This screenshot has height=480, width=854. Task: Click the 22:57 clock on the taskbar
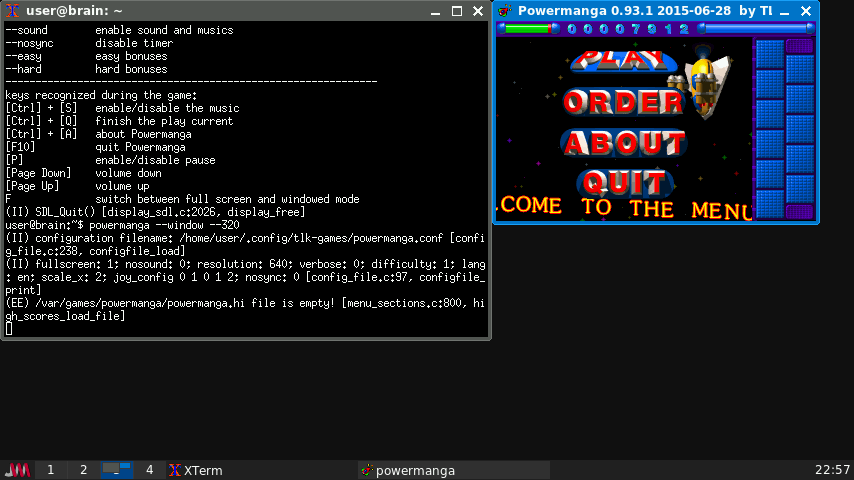pyautogui.click(x=832, y=470)
